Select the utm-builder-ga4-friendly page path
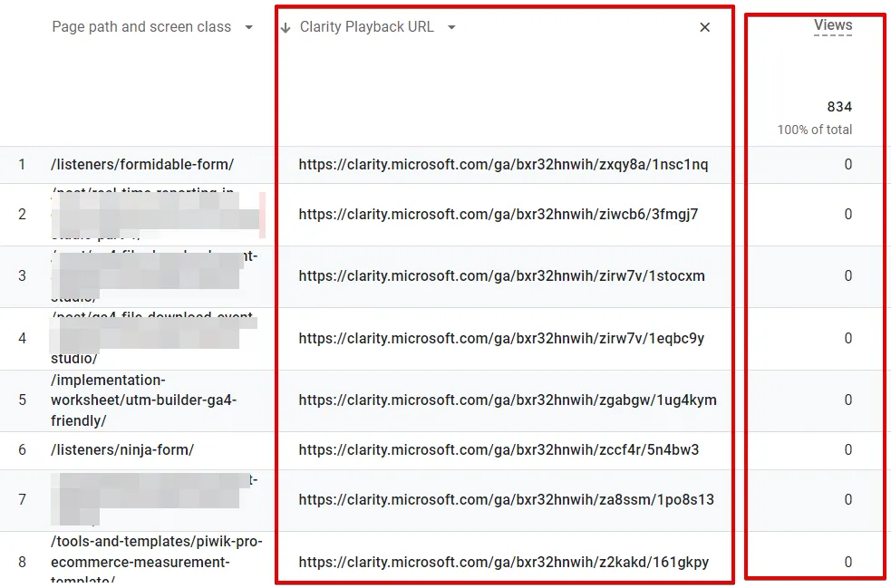 pyautogui.click(x=143, y=400)
